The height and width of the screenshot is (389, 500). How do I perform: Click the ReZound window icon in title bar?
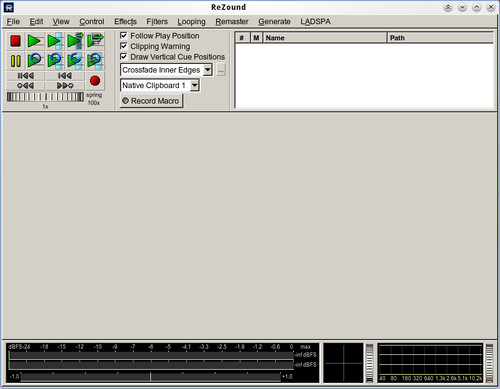pyautogui.click(x=9, y=7)
